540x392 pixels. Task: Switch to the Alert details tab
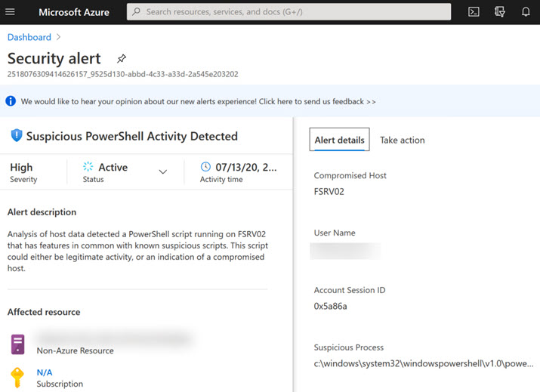[339, 140]
